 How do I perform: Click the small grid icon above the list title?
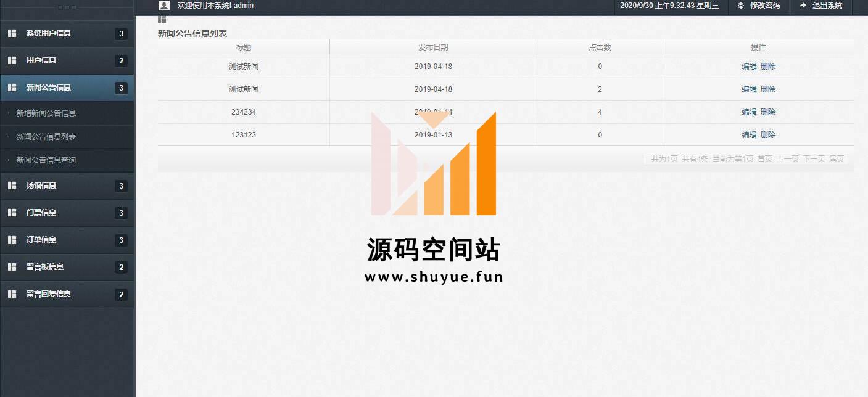tap(162, 19)
